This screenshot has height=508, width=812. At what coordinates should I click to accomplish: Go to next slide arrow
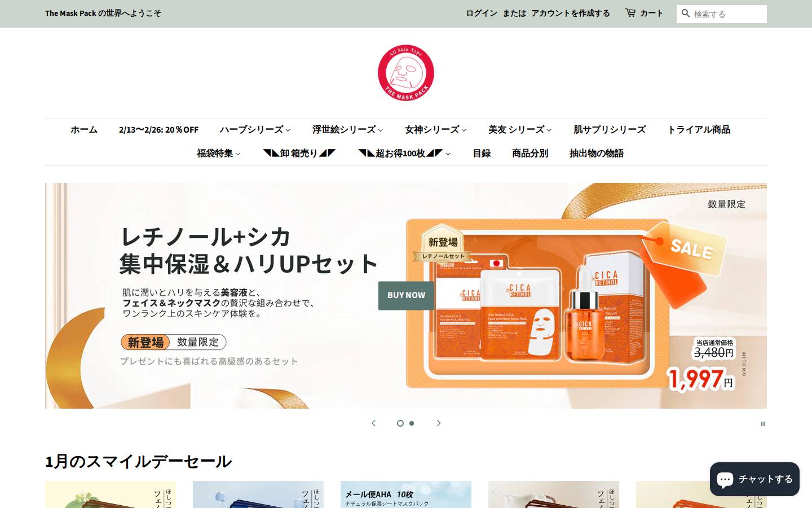point(439,423)
